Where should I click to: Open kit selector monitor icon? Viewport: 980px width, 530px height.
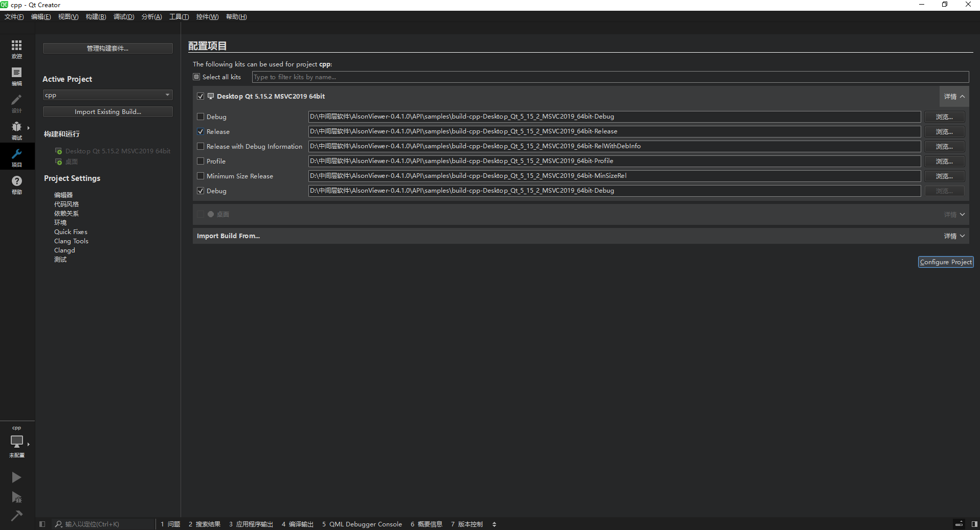click(x=17, y=442)
